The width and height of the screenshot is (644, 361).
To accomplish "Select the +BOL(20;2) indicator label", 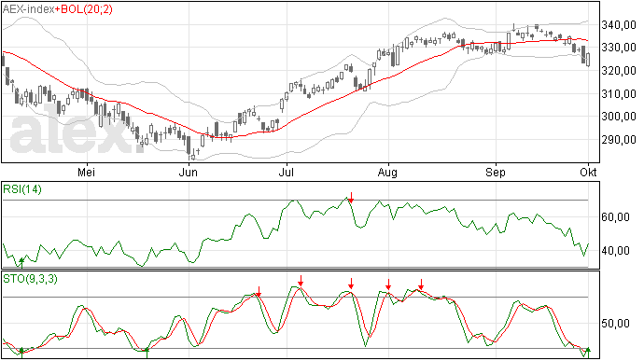I will click(x=83, y=9).
